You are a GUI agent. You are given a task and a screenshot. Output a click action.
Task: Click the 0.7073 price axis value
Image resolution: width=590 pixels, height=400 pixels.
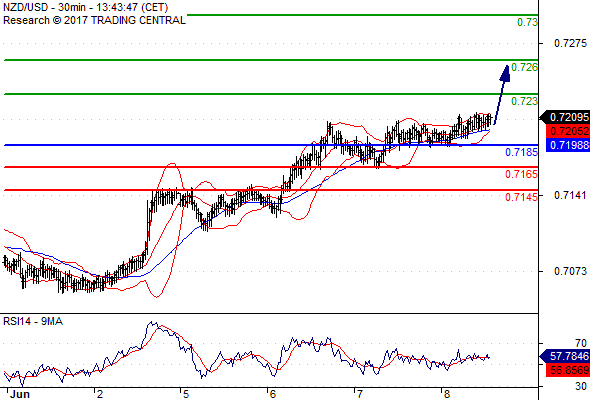[x=570, y=271]
